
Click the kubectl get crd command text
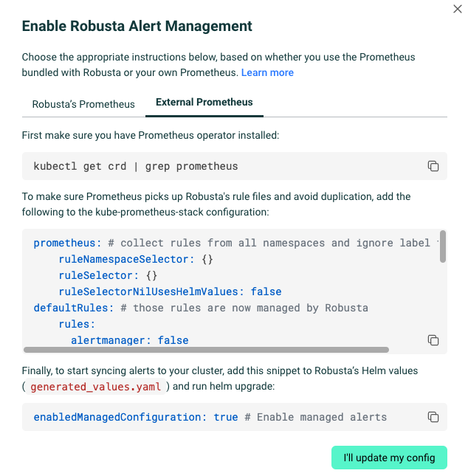pyautogui.click(x=136, y=166)
